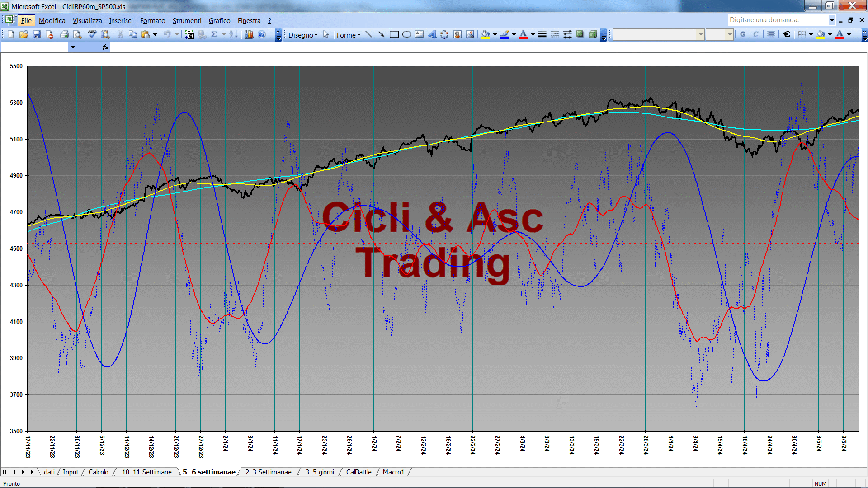Select the Rectangle drawing tool
The height and width of the screenshot is (488, 868).
point(394,34)
